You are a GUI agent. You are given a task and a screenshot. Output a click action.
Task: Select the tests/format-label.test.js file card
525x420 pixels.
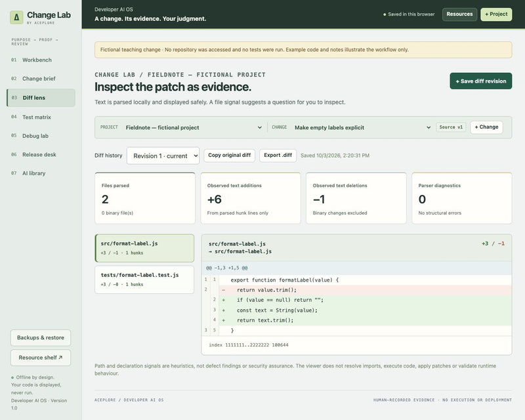pyautogui.click(x=144, y=280)
